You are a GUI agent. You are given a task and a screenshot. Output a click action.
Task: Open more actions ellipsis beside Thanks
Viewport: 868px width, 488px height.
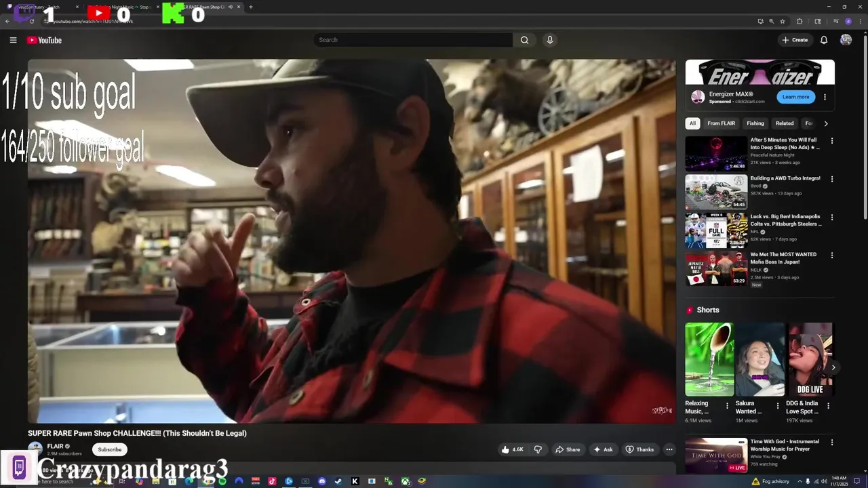point(669,449)
